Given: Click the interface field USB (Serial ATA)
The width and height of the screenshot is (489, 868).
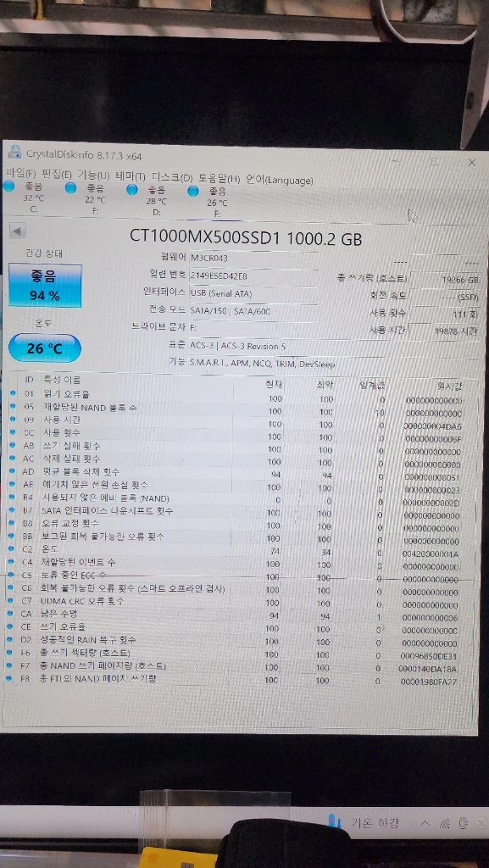Looking at the screenshot, I should coord(253,293).
